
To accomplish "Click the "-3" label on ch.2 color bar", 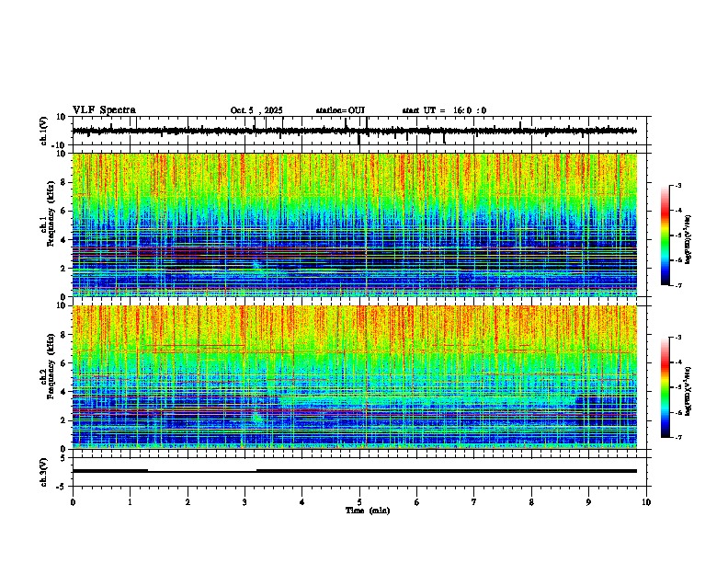I will tap(678, 338).
